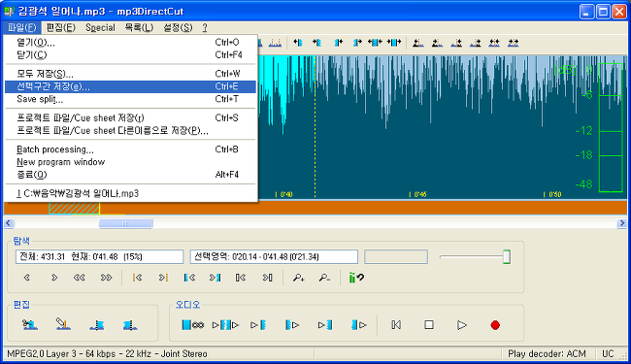Click the last blue selection-arrows toolbar icon
Image resolution: width=631 pixels, height=364 pixels.
pos(394,43)
